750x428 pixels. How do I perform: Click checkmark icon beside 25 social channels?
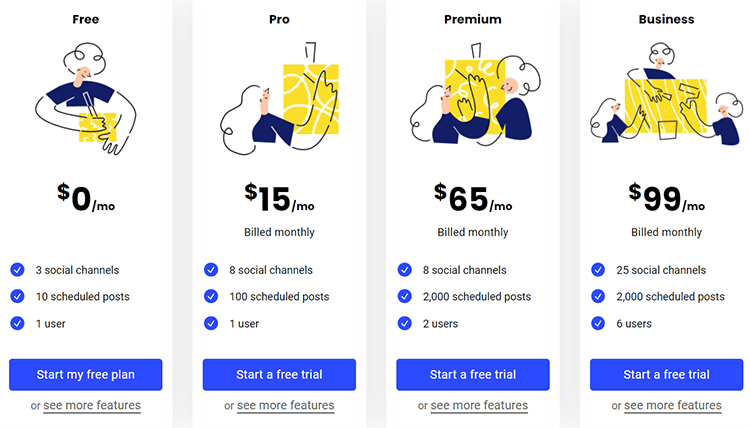coord(598,270)
